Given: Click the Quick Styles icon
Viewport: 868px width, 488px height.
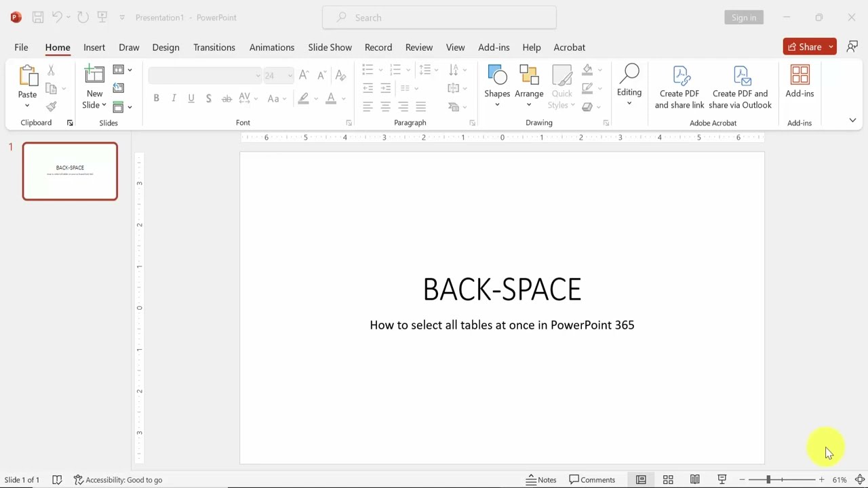Looking at the screenshot, I should point(561,75).
